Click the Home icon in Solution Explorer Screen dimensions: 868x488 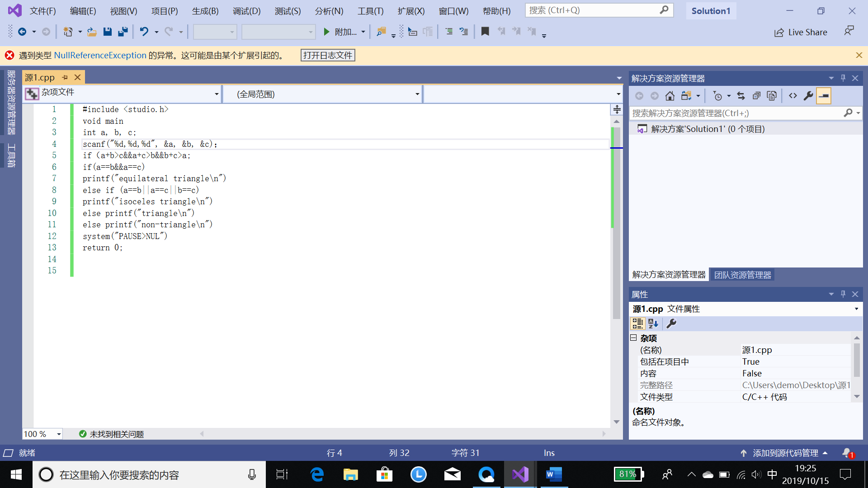pyautogui.click(x=670, y=96)
